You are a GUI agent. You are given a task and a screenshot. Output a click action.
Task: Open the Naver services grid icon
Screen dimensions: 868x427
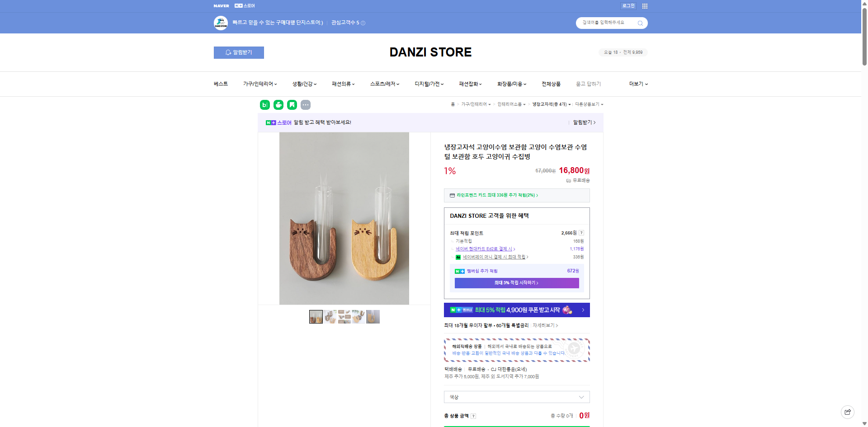[645, 6]
